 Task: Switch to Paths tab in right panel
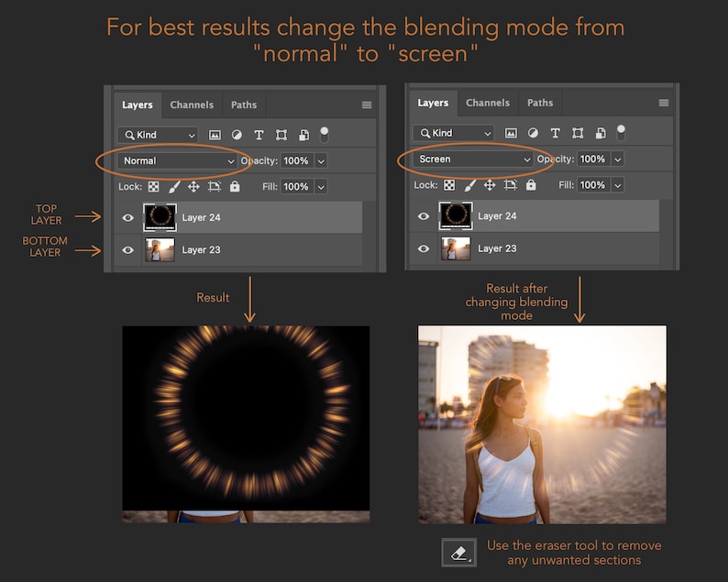pyautogui.click(x=540, y=103)
